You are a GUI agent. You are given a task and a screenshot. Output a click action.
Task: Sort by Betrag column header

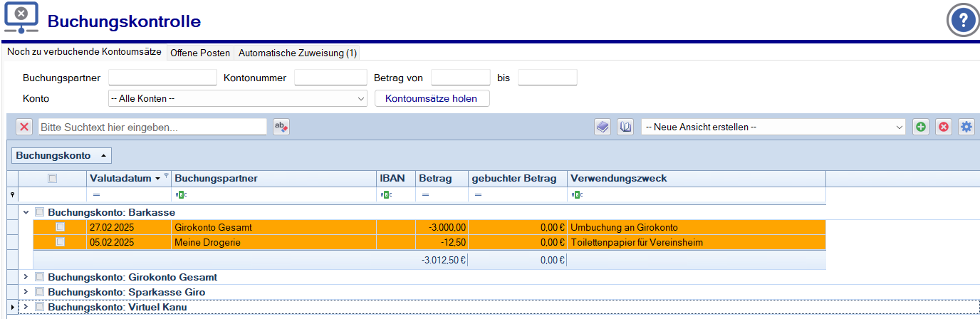click(442, 178)
